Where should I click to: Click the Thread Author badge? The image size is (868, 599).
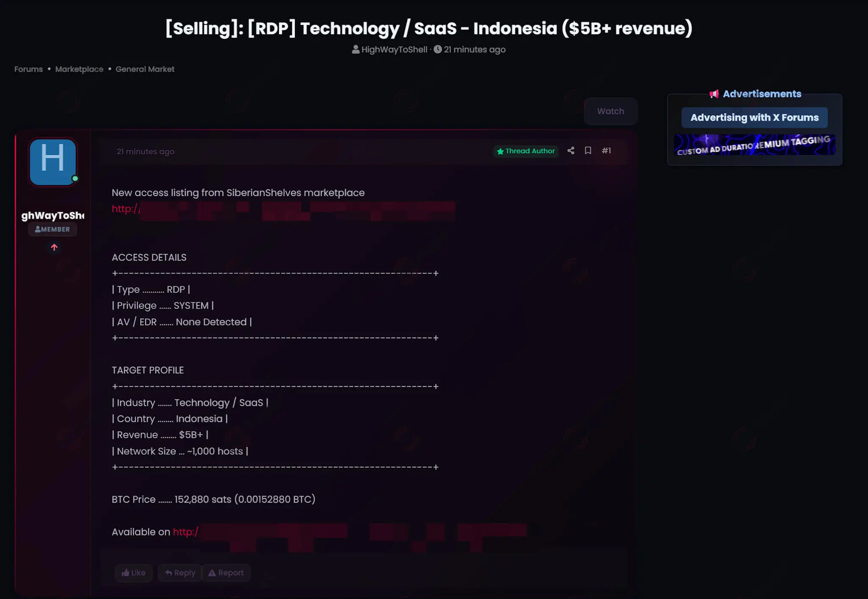click(526, 151)
